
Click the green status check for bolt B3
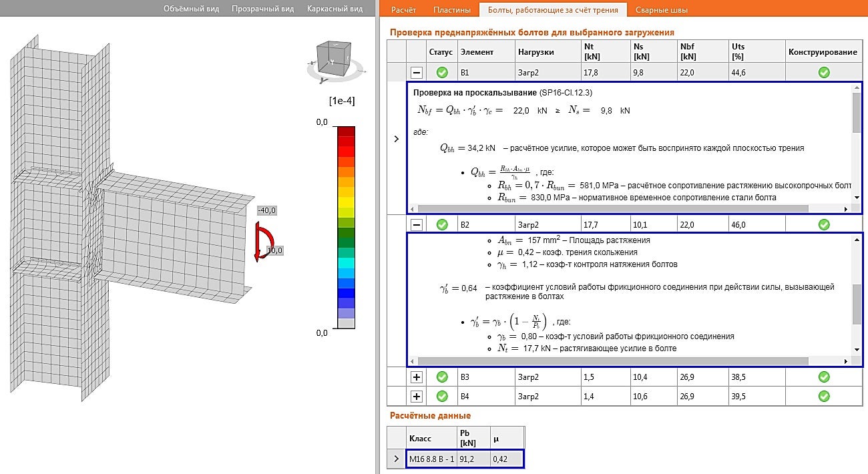coord(441,377)
